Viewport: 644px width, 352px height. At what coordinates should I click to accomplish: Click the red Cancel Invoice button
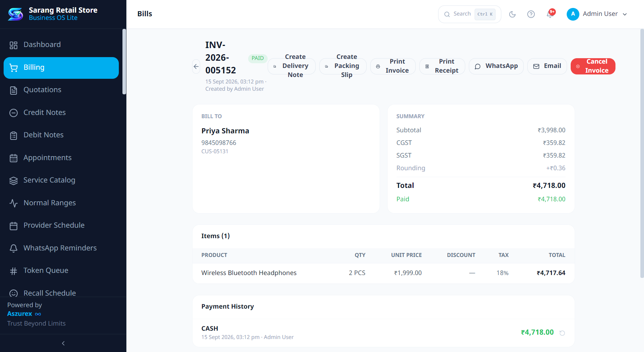tap(593, 66)
